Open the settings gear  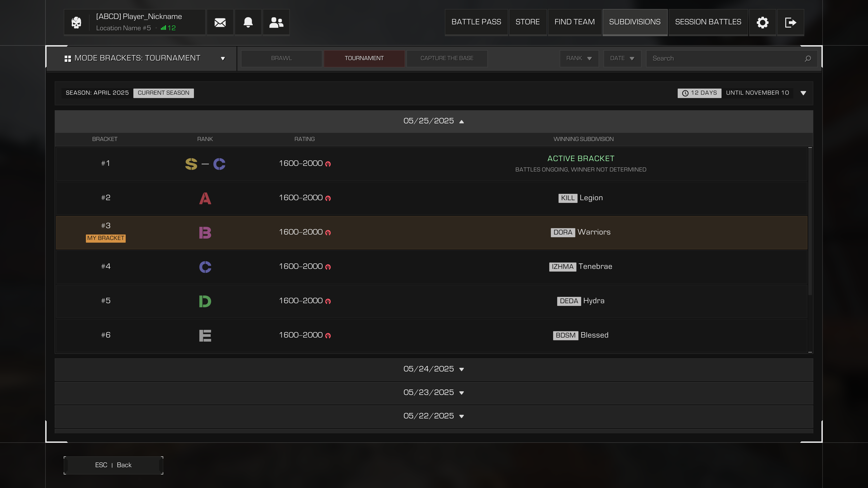(762, 22)
